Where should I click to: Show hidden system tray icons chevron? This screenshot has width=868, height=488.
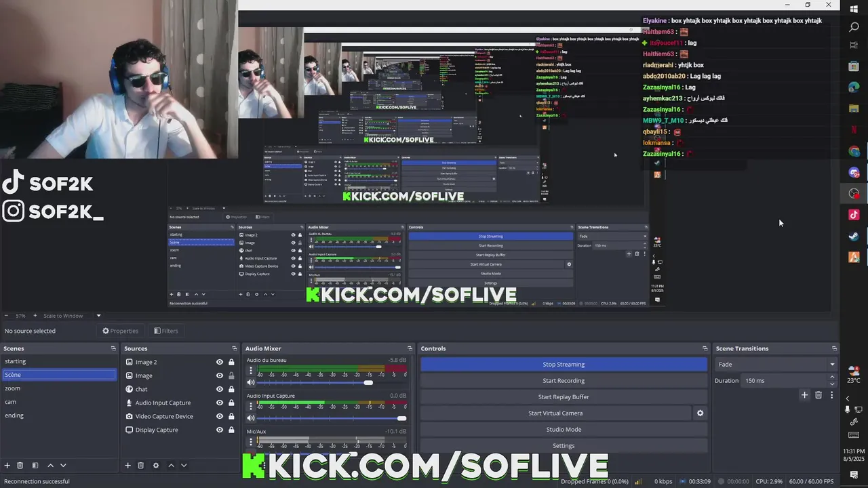(848, 398)
